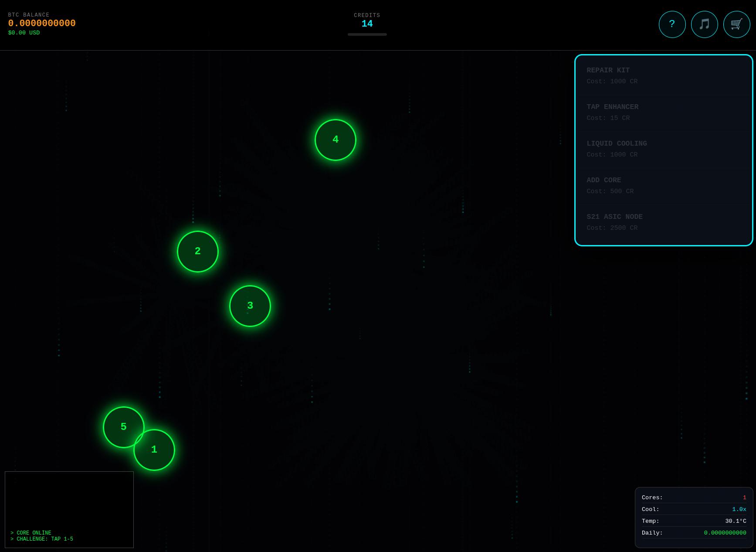Buy the Add Core upgrade
Viewport: 756px width, 552px height.
pyautogui.click(x=663, y=186)
